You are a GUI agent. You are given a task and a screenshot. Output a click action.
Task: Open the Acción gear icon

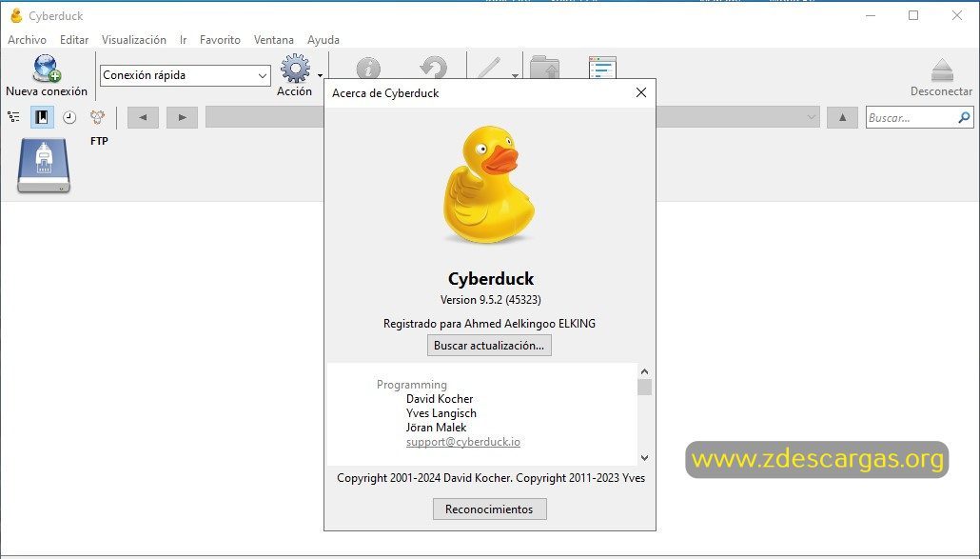point(295,69)
